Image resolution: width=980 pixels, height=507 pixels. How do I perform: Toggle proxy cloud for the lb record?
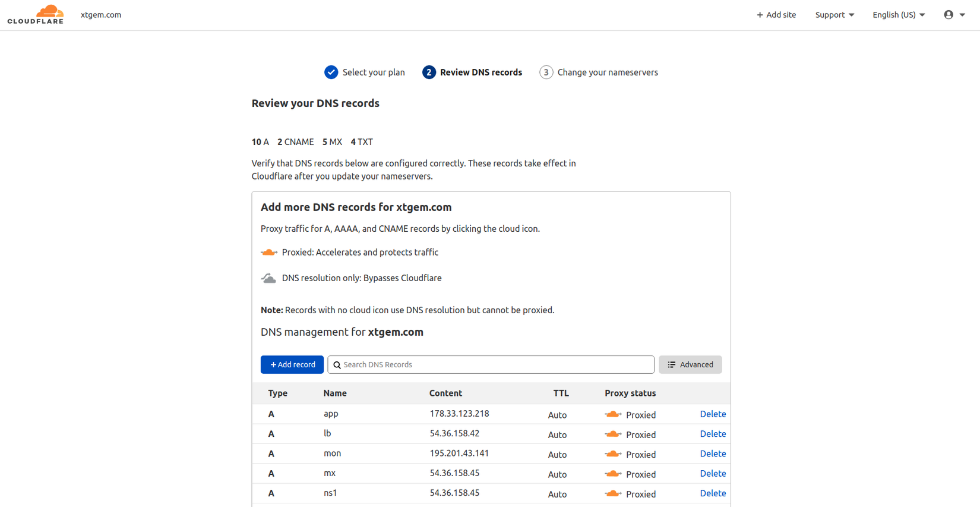[613, 434]
